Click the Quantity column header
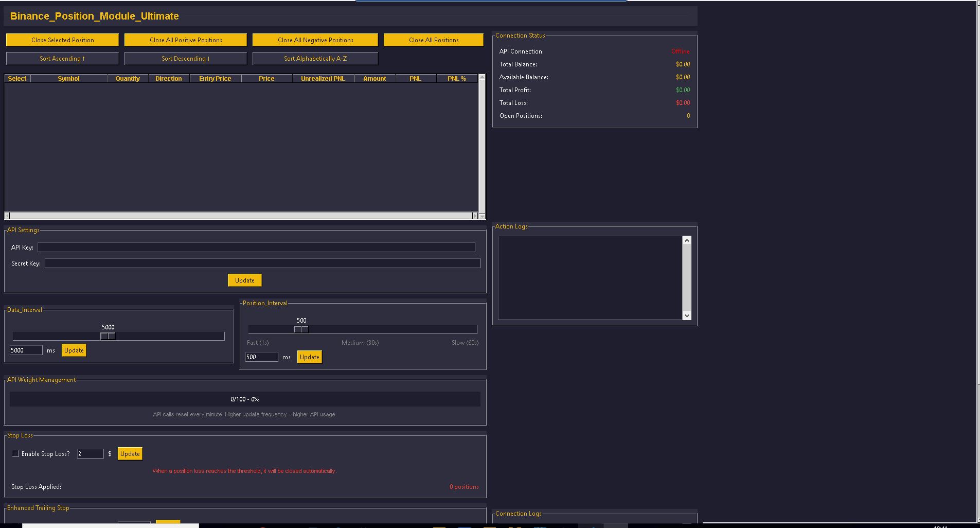Viewport: 980px width, 528px height. (x=128, y=79)
